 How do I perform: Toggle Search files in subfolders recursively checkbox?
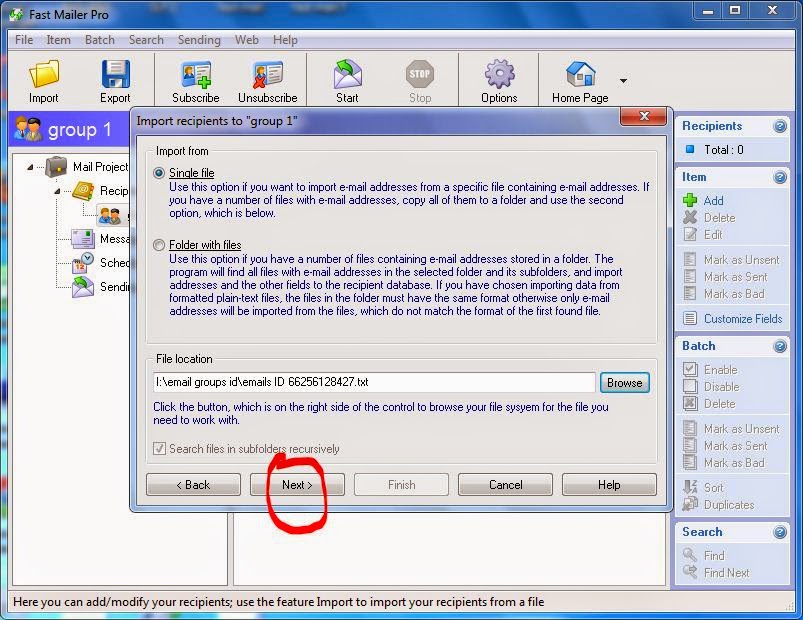159,448
